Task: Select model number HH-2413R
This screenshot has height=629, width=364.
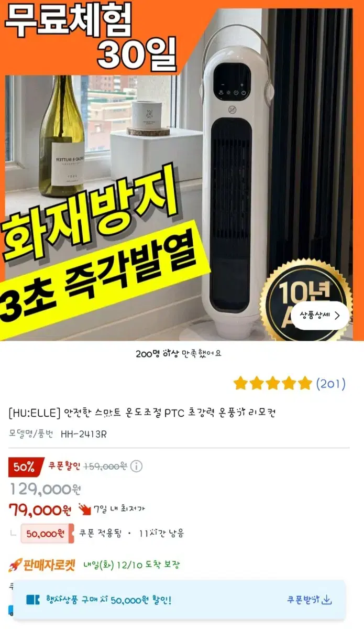Action: 84,434
